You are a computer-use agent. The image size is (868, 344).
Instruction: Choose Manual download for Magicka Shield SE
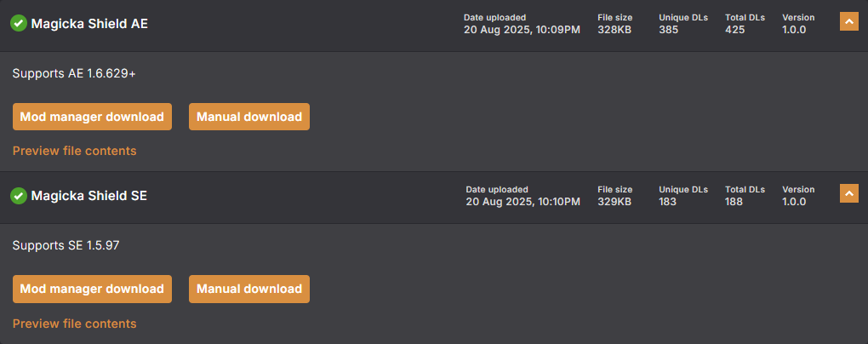point(249,289)
